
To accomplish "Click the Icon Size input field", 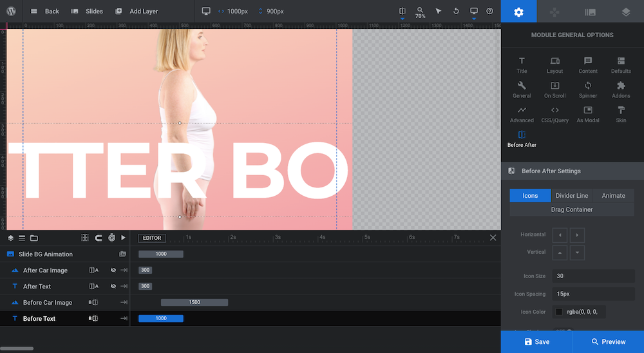I will (x=593, y=276).
